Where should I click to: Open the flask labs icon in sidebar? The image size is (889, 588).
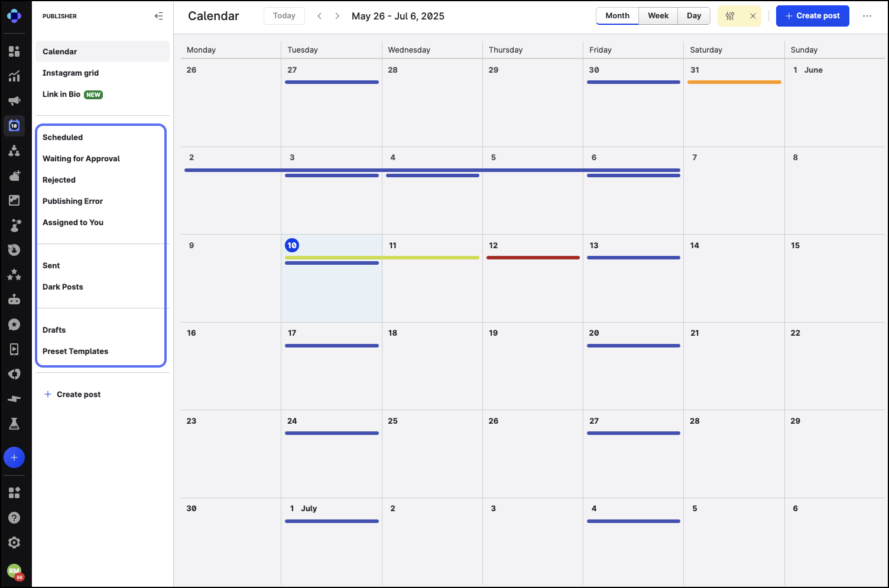(x=14, y=424)
